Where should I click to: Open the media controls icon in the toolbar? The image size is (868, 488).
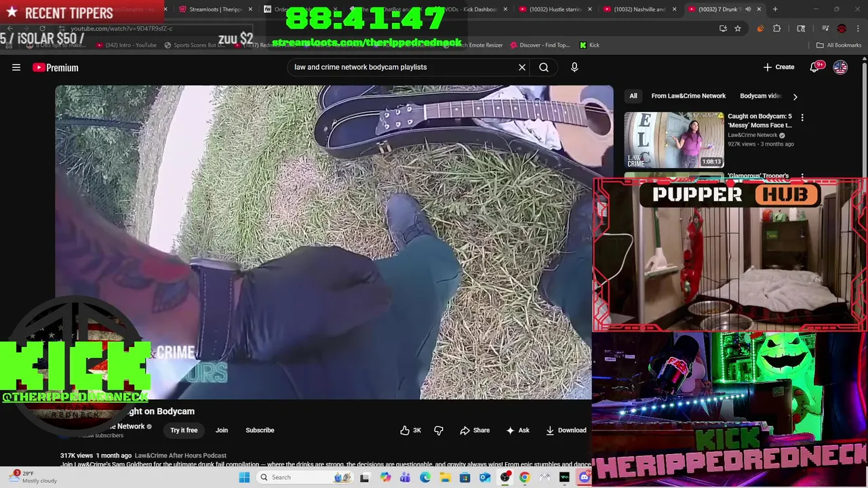pyautogui.click(x=825, y=28)
